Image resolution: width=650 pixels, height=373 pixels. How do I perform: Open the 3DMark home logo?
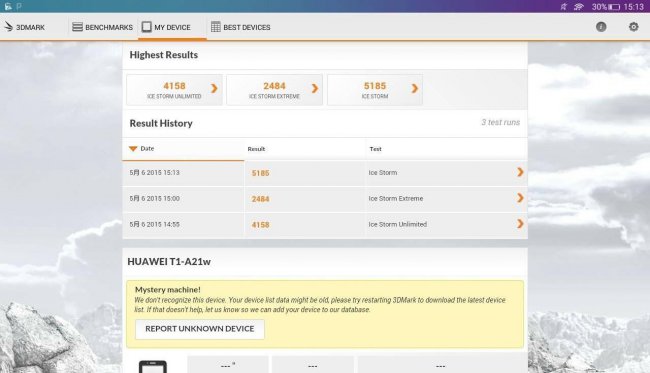(x=24, y=27)
